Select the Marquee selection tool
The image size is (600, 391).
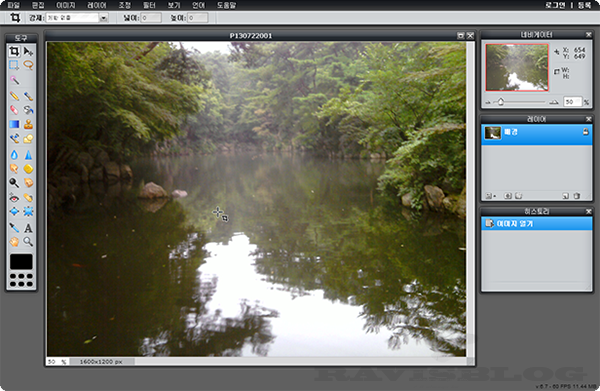coord(14,65)
